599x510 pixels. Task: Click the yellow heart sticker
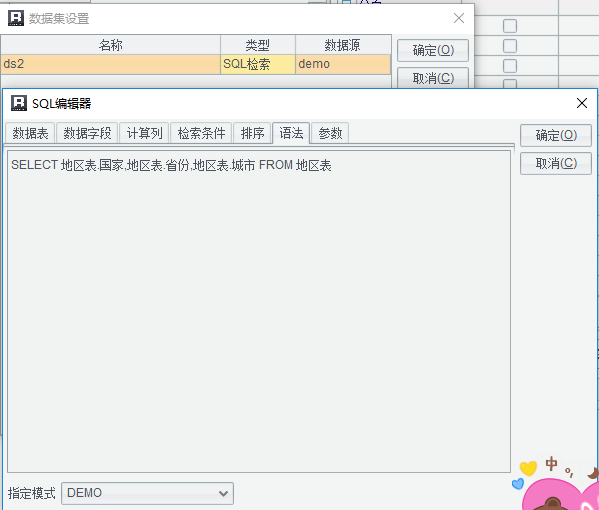pyautogui.click(x=528, y=468)
